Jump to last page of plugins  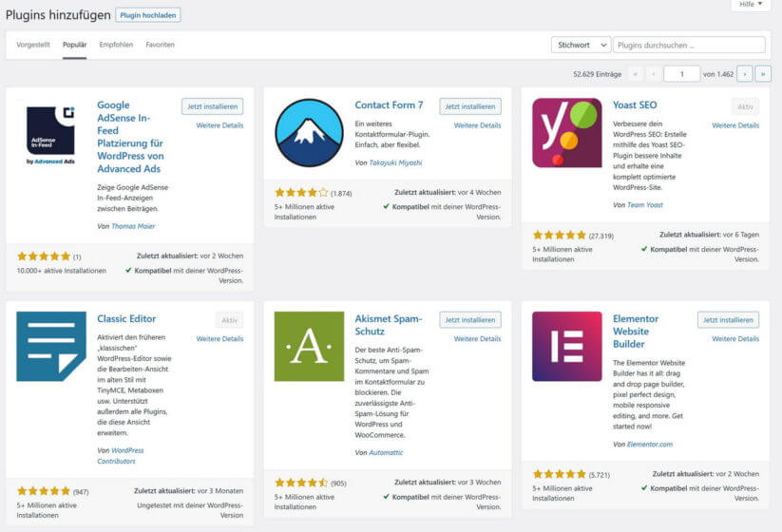pos(763,74)
